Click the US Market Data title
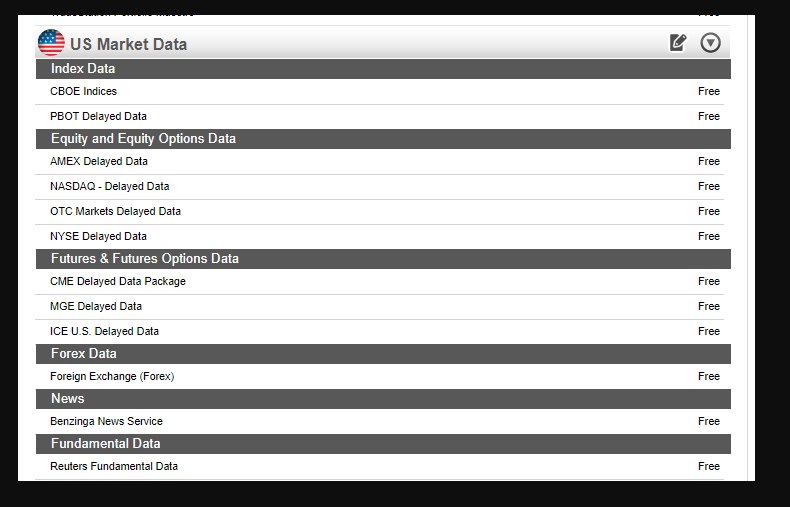Screen dimensions: 790x507 click(x=128, y=44)
